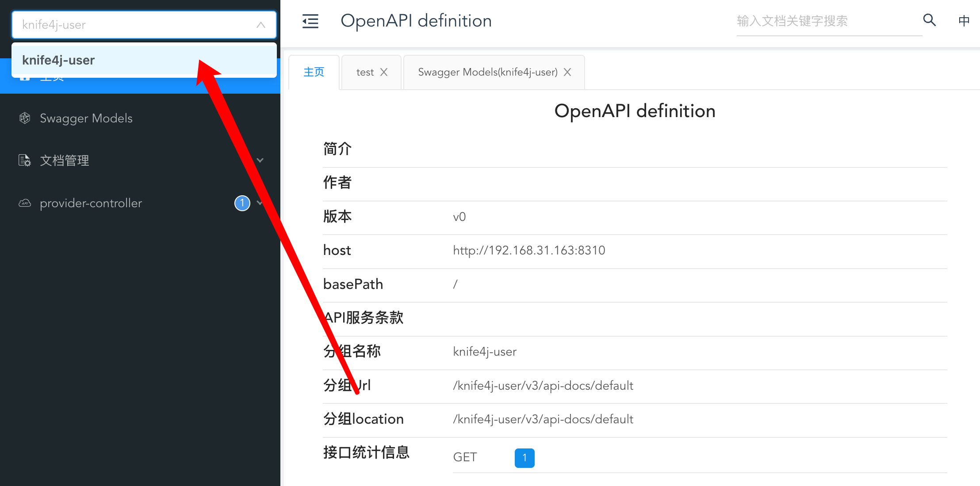Screen dimensions: 980x486
Task: Click the Swagger Models cube icon
Action: click(25, 118)
